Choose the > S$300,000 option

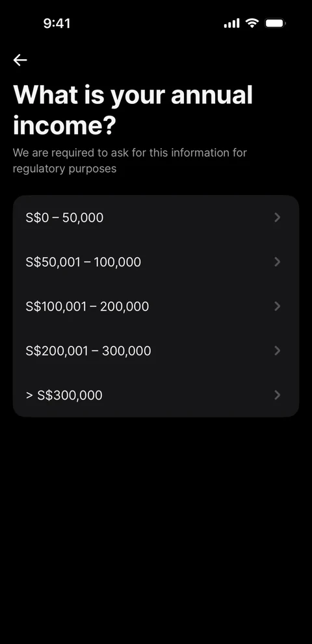[x=156, y=395]
